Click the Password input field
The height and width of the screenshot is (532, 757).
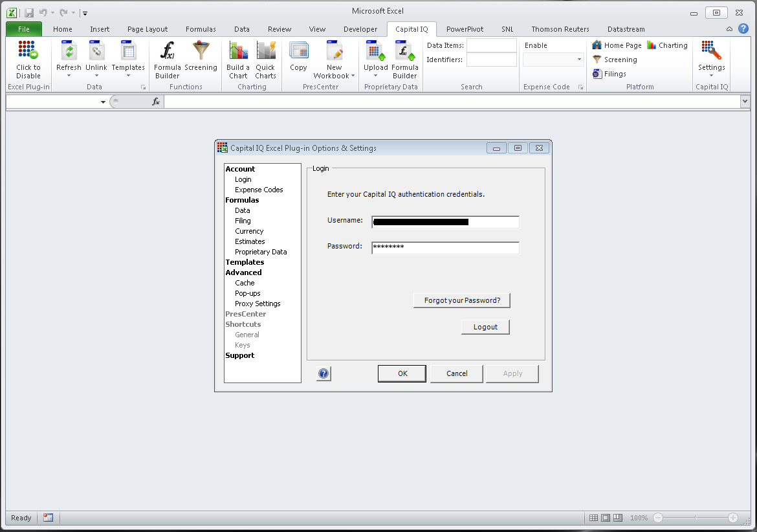coord(445,248)
